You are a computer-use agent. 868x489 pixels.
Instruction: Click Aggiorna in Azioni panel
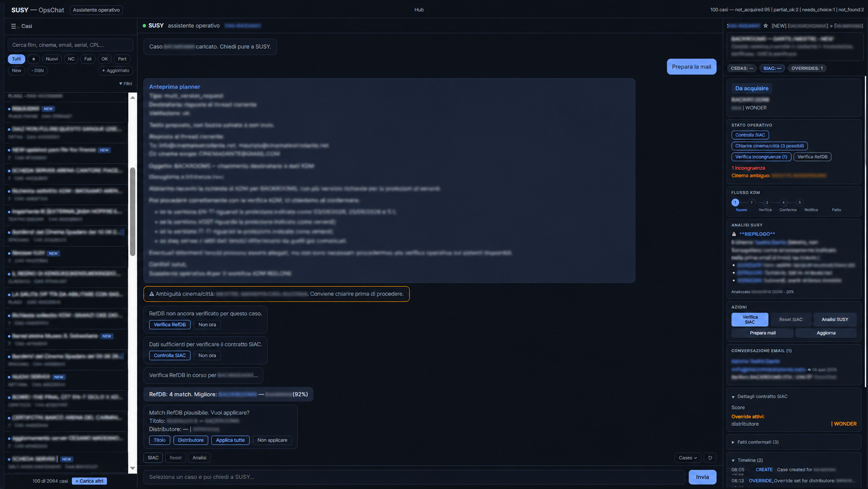826,333
